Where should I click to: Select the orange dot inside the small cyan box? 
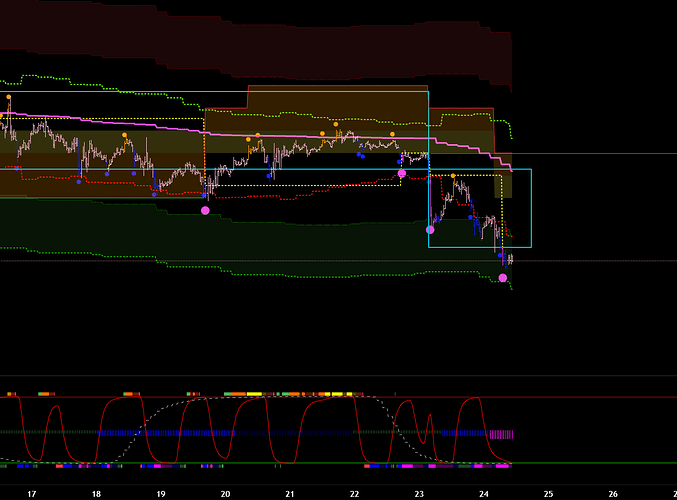(453, 176)
